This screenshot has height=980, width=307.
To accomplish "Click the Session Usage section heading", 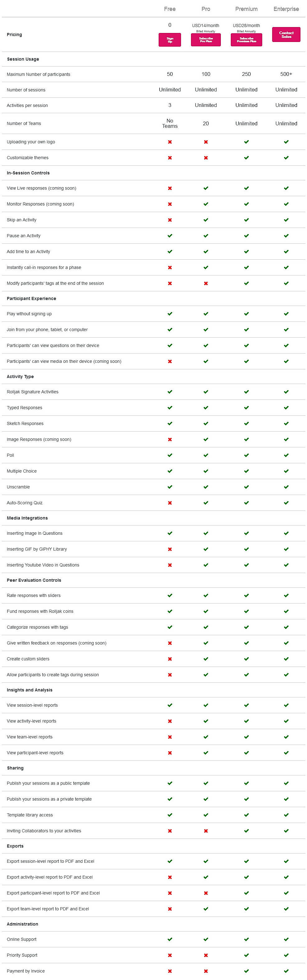I will 22,59.
